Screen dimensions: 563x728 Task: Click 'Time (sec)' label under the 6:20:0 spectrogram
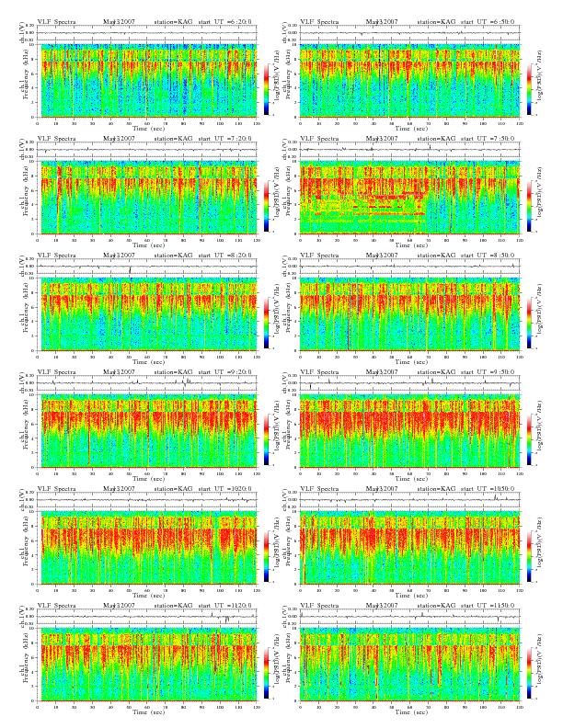pos(149,128)
